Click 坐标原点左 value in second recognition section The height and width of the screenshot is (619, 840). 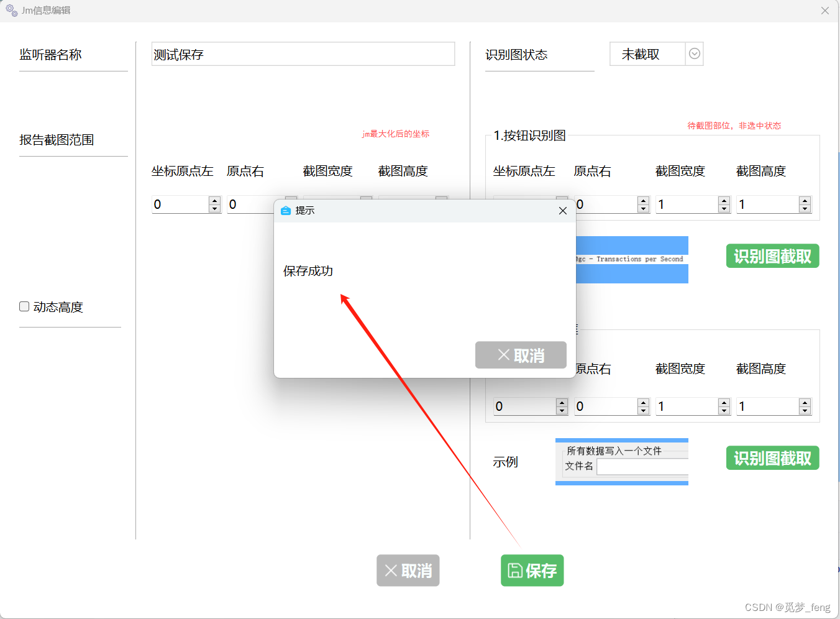525,406
